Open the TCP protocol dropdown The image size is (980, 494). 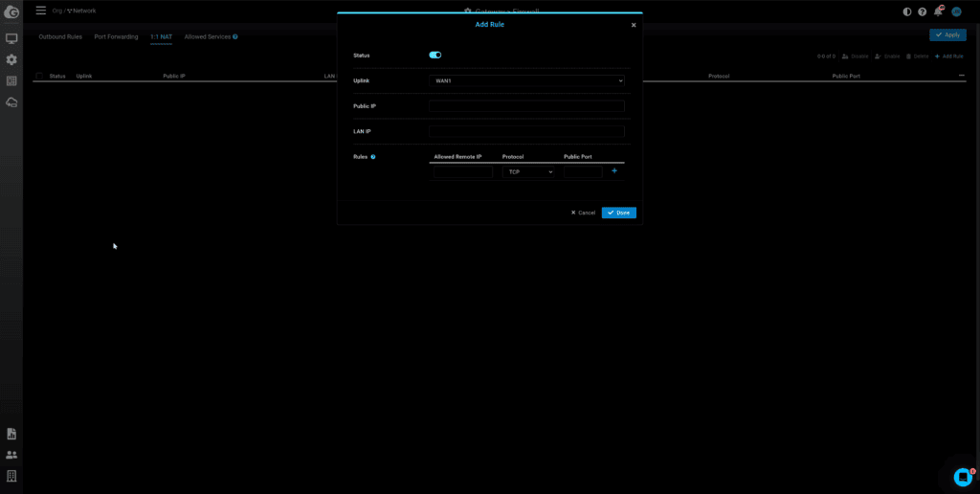(x=529, y=172)
